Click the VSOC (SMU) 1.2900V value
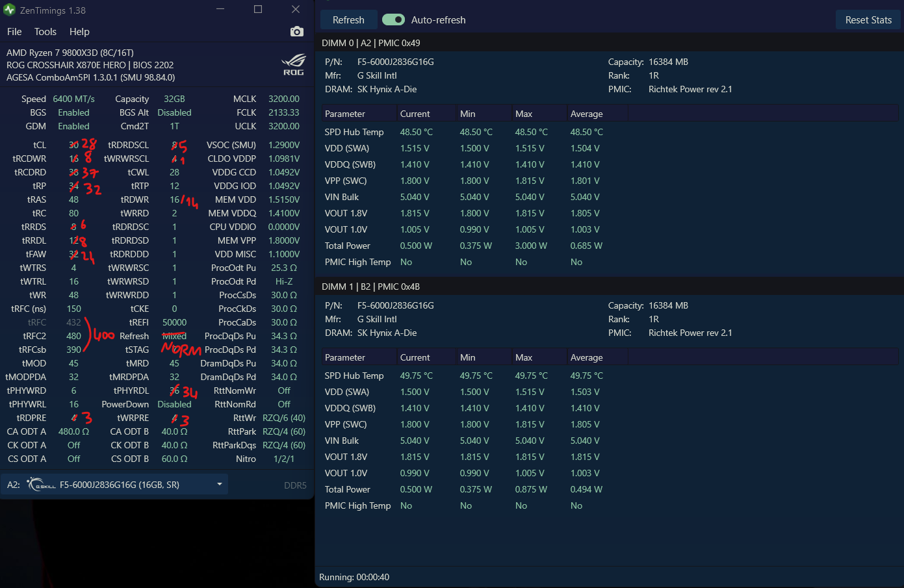 (x=284, y=145)
